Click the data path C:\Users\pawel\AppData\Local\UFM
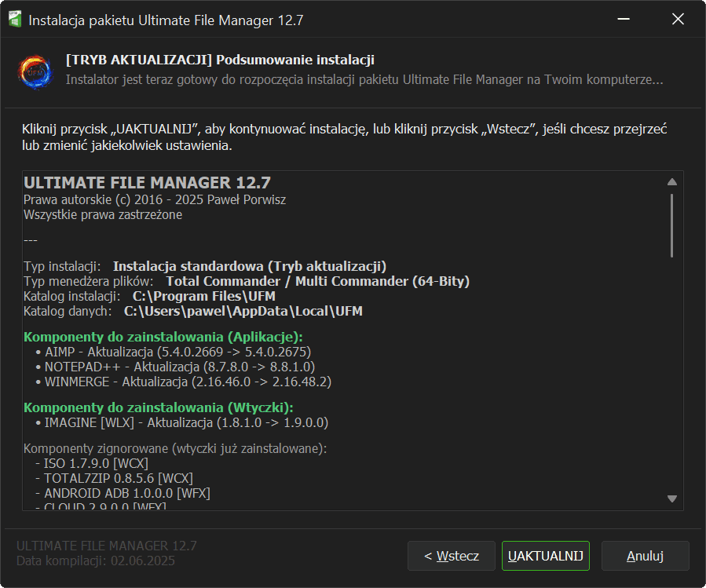Viewport: 706px width, 588px height. [x=243, y=311]
